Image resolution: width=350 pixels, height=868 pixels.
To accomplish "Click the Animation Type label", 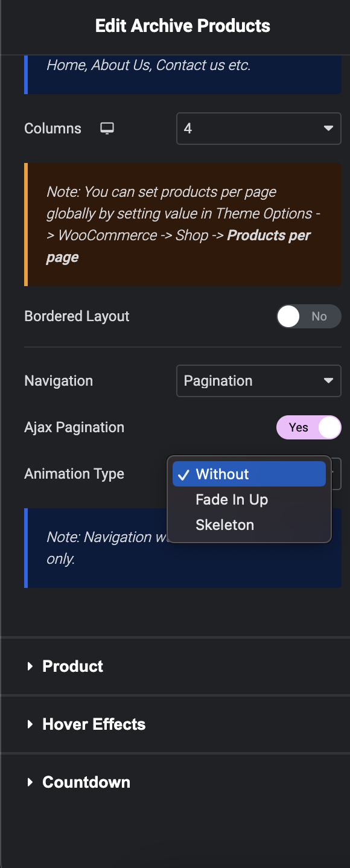I will [74, 474].
